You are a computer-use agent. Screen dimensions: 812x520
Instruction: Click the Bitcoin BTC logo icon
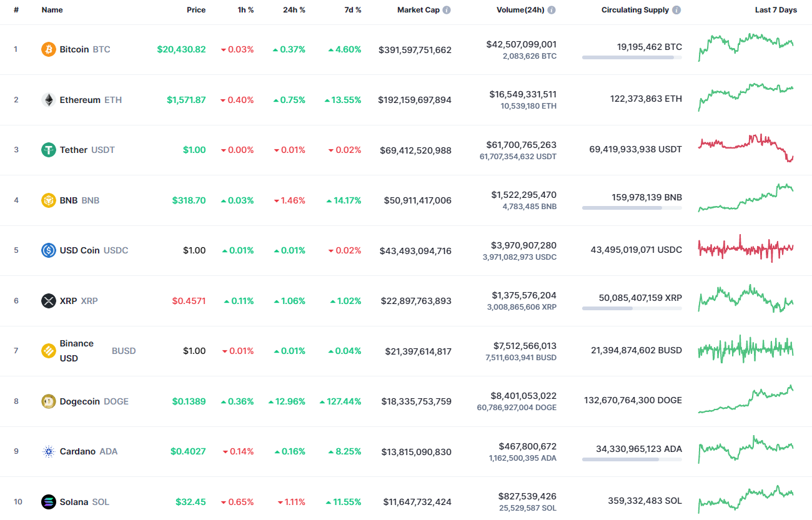click(x=48, y=49)
